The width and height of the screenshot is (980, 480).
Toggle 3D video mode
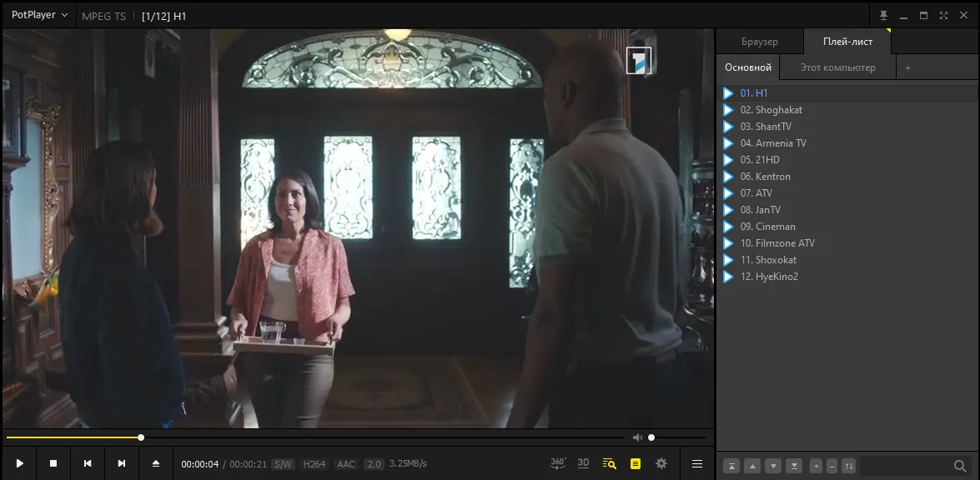tap(583, 463)
